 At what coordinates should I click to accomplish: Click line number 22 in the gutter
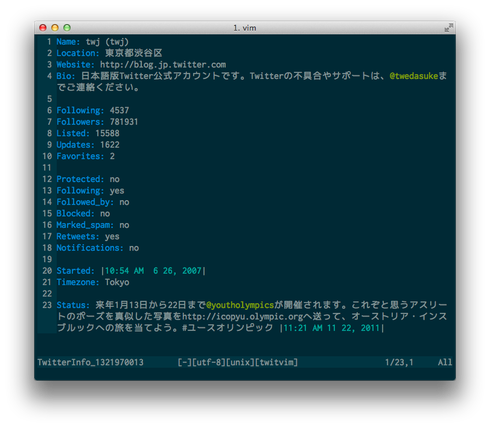click(x=47, y=294)
